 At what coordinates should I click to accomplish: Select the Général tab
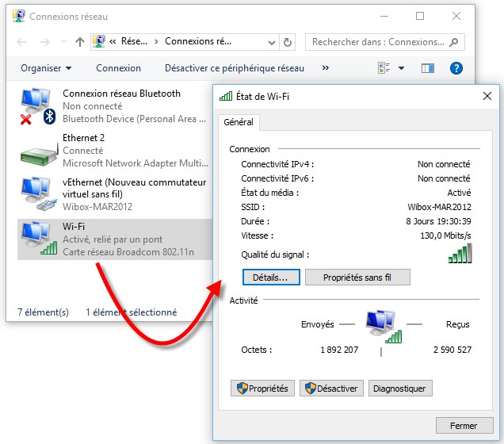tap(239, 122)
